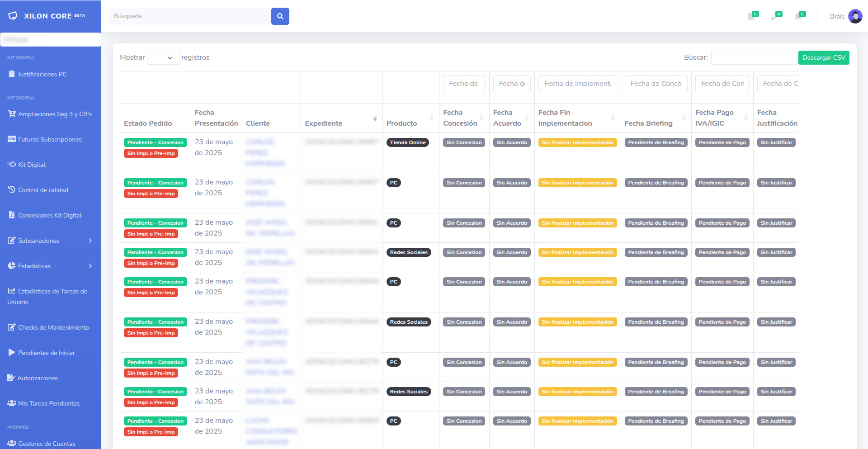Click the play icon for Pendientes de Iniciar
This screenshot has height=449, width=868.
[x=12, y=353]
